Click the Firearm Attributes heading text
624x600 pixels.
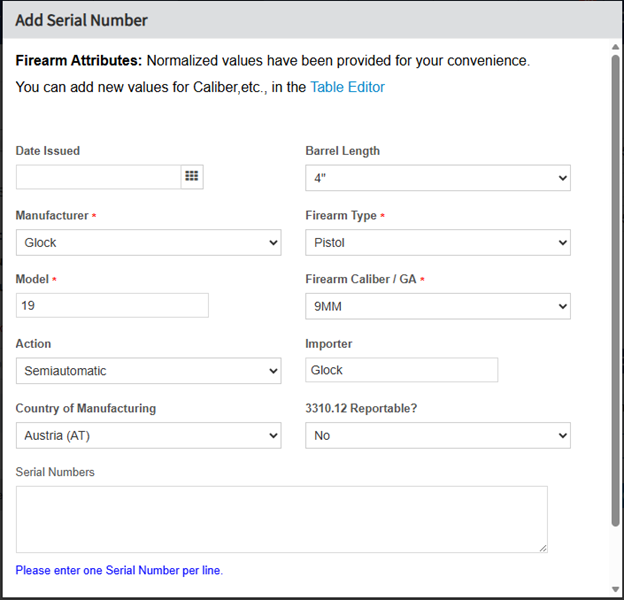coord(77,61)
